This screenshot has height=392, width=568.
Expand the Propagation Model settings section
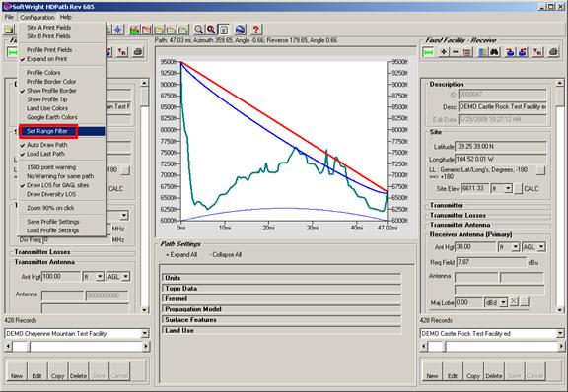point(281,309)
